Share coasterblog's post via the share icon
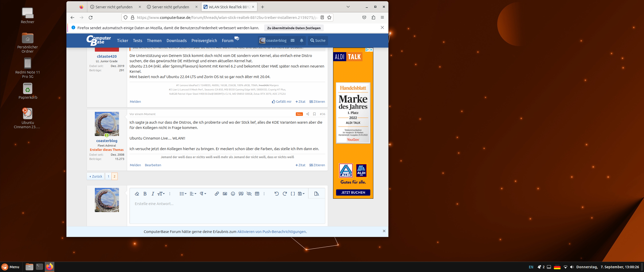This screenshot has height=272, width=644. pos(307,114)
